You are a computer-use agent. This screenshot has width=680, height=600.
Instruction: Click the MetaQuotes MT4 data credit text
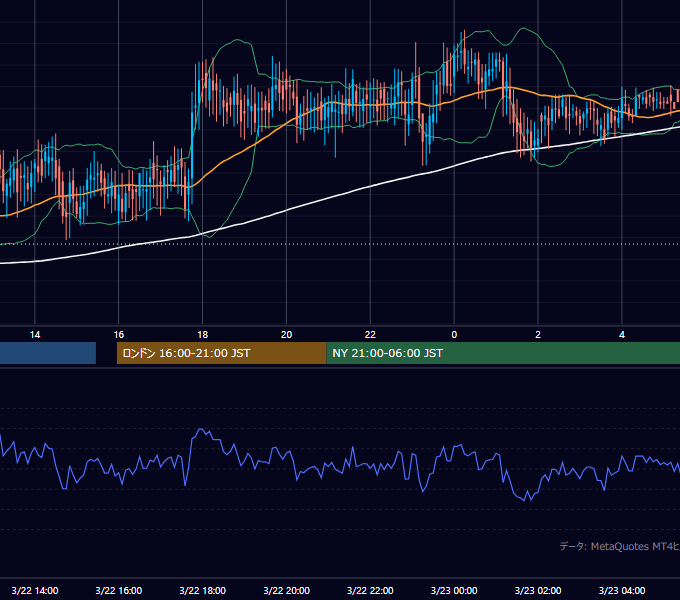(x=620, y=546)
